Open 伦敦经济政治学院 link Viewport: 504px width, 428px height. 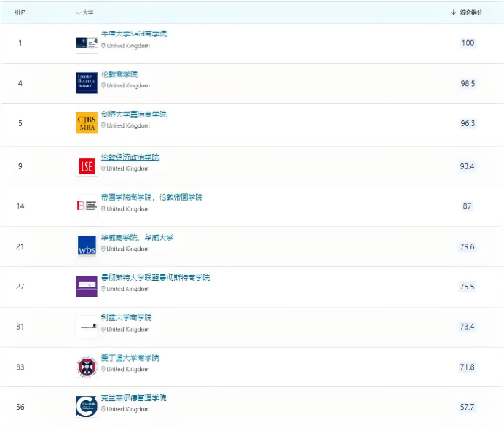(x=130, y=157)
